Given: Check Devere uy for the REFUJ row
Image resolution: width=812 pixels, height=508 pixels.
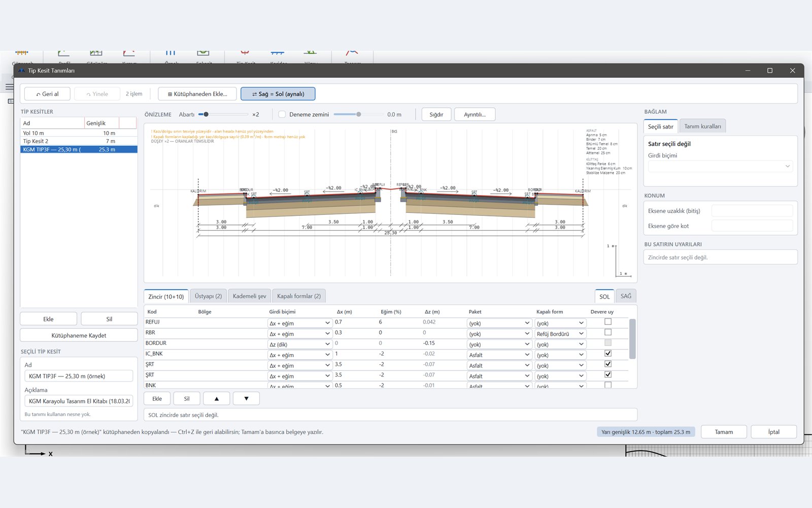Looking at the screenshot, I should click(608, 322).
